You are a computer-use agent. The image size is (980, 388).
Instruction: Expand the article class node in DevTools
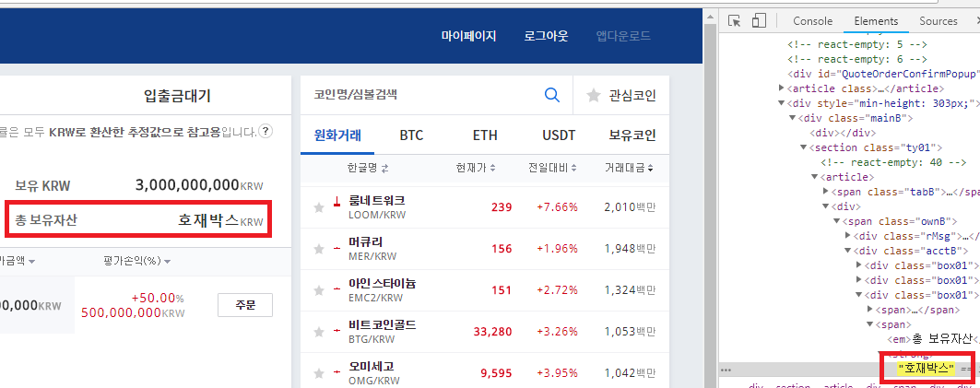point(783,88)
